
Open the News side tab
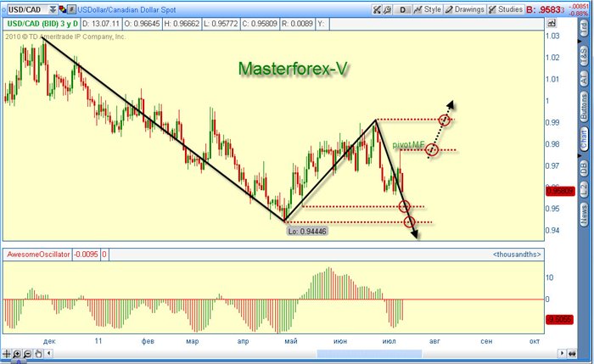(x=584, y=216)
